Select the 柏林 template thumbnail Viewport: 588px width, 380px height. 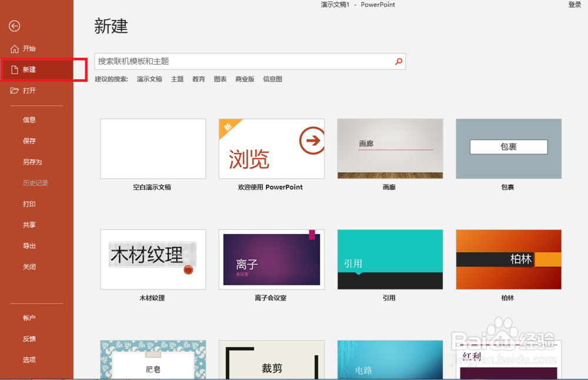(x=509, y=259)
